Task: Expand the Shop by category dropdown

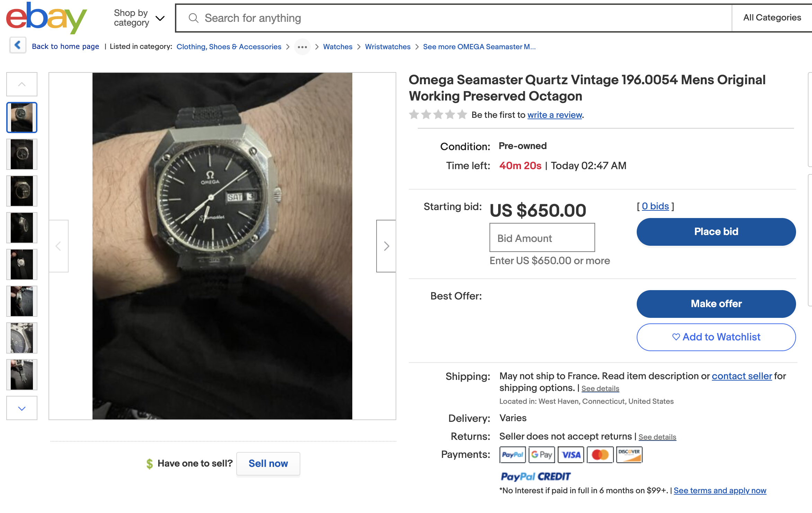Action: click(x=139, y=18)
